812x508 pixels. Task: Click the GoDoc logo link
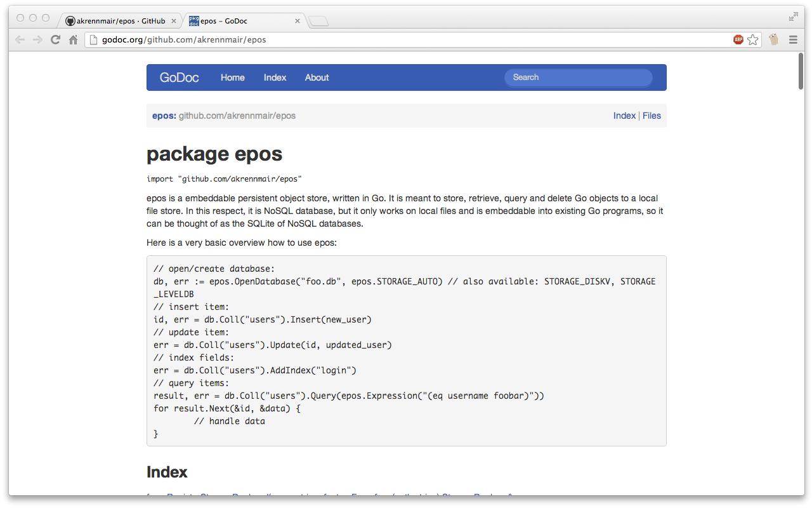pyautogui.click(x=179, y=77)
